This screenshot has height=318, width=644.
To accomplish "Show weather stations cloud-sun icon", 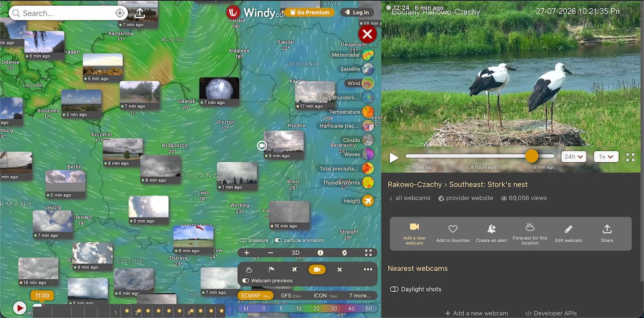I will [249, 270].
